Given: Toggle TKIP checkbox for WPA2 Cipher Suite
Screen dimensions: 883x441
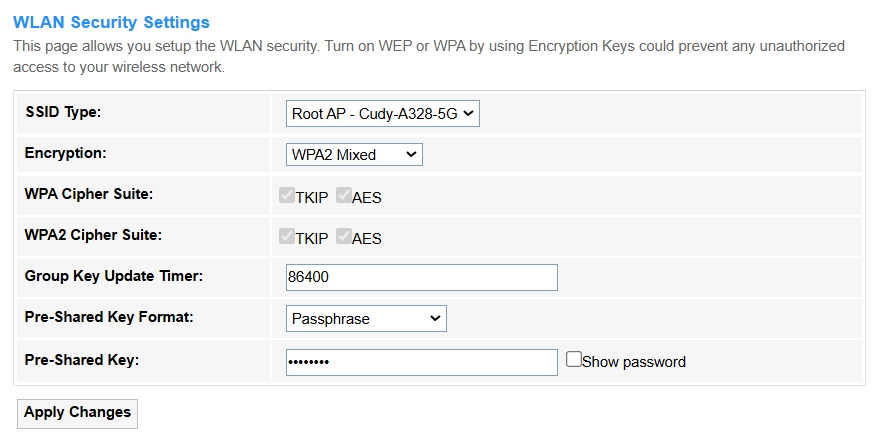Looking at the screenshot, I should coord(287,237).
